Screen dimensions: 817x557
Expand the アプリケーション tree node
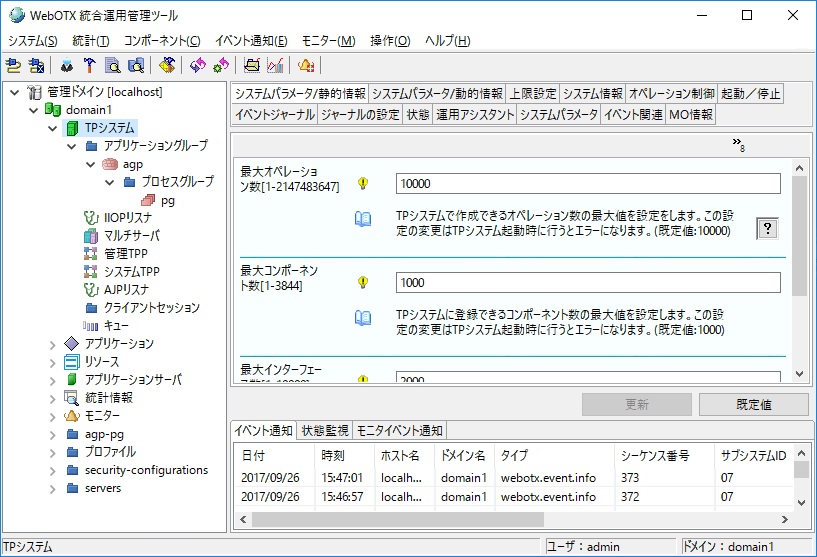[x=53, y=344]
